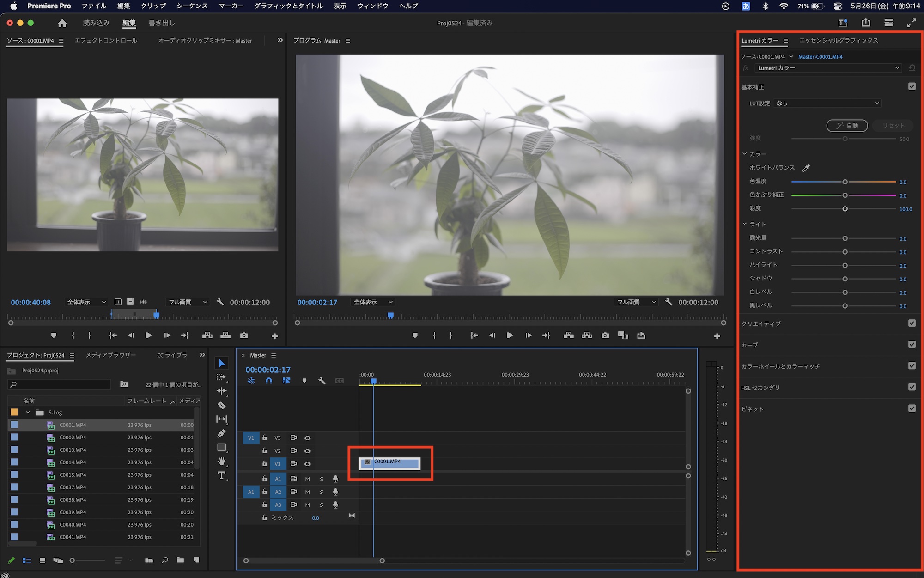924x578 pixels.
Task: Collapse the S-Log bin folder
Action: [28, 413]
